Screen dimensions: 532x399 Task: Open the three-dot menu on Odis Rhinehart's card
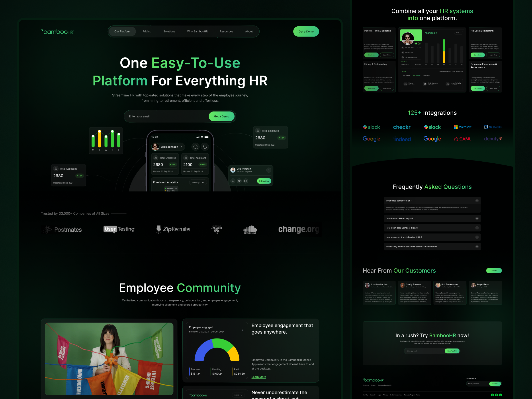pyautogui.click(x=269, y=170)
